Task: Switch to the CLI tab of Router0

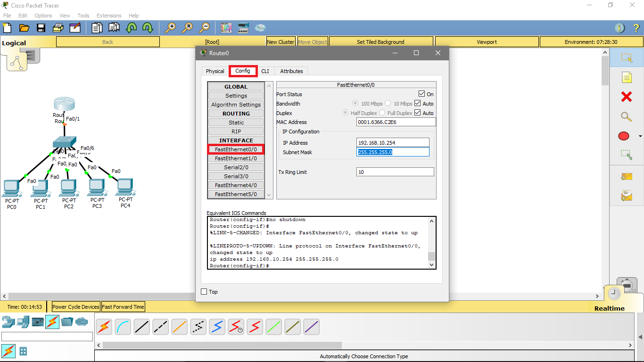Action: click(265, 71)
